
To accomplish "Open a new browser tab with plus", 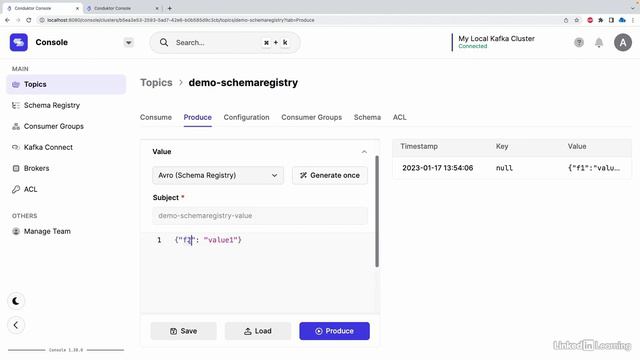I will point(169,8).
